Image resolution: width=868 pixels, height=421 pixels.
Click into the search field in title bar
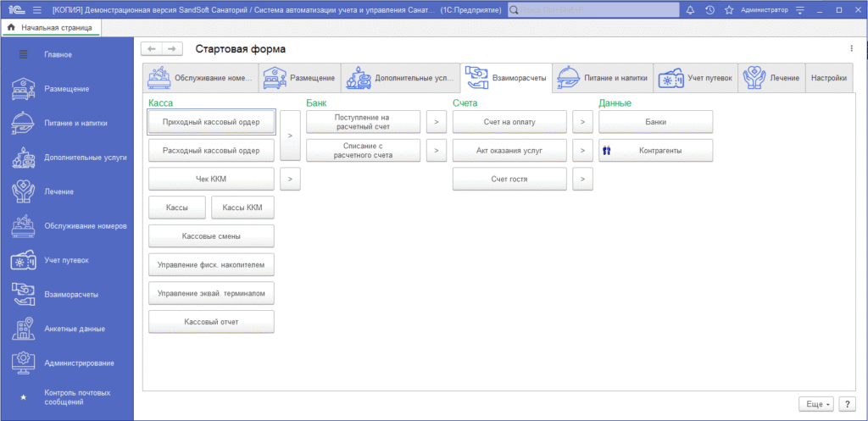(x=593, y=10)
